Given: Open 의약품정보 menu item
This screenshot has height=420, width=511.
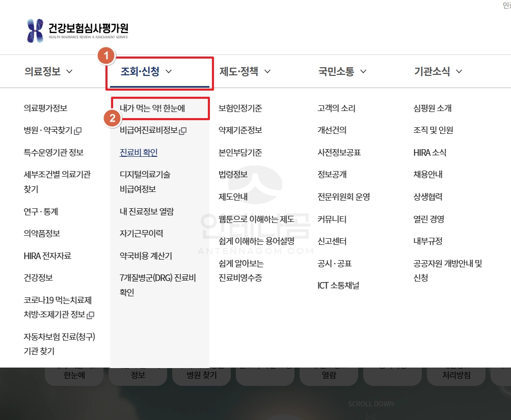Looking at the screenshot, I should [x=42, y=234].
